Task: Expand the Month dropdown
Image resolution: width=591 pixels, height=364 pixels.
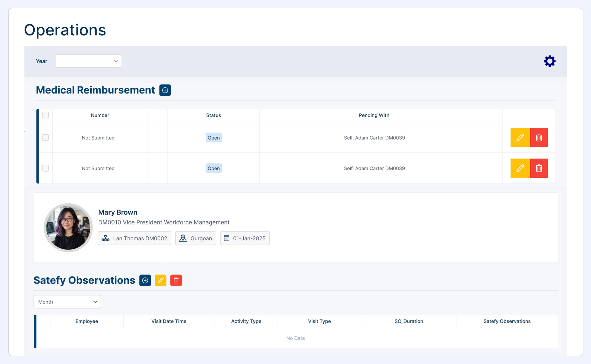Action: click(x=67, y=302)
